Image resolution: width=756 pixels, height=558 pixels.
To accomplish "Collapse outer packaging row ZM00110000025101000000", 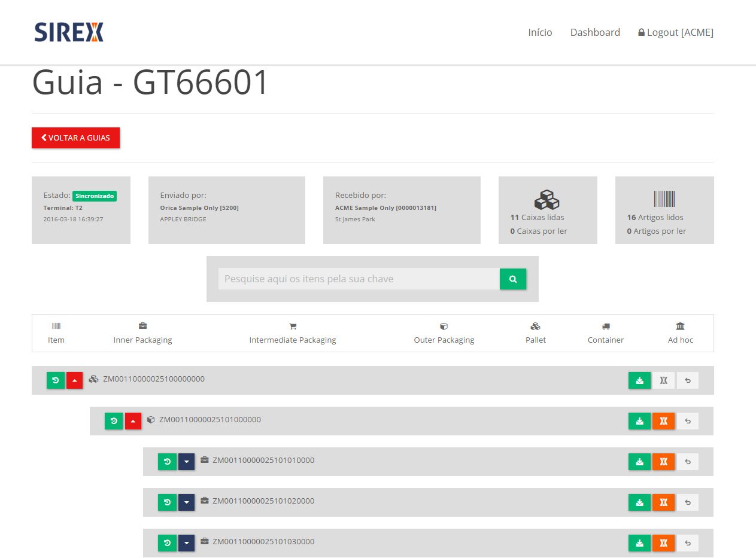I will pyautogui.click(x=133, y=421).
